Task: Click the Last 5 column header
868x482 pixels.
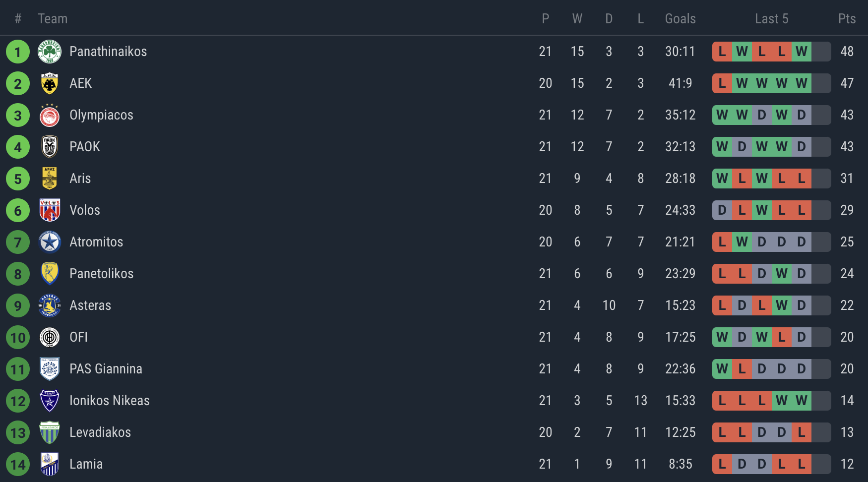Action: click(771, 19)
